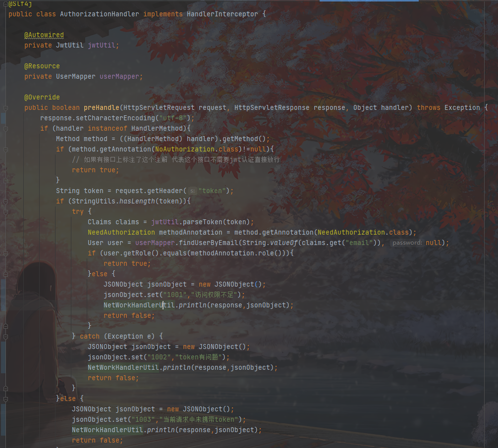This screenshot has width=498, height=448.
Task: Click the @Resource annotation
Action: click(42, 66)
